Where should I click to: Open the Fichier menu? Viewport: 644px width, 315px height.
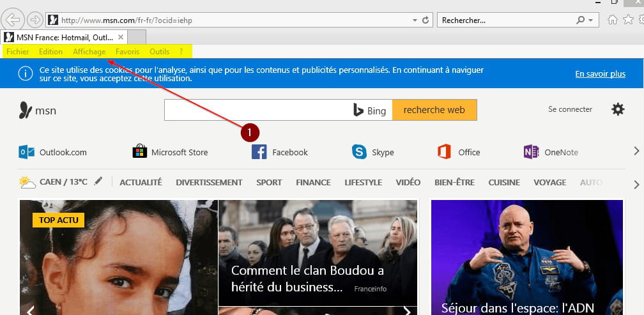(18, 52)
